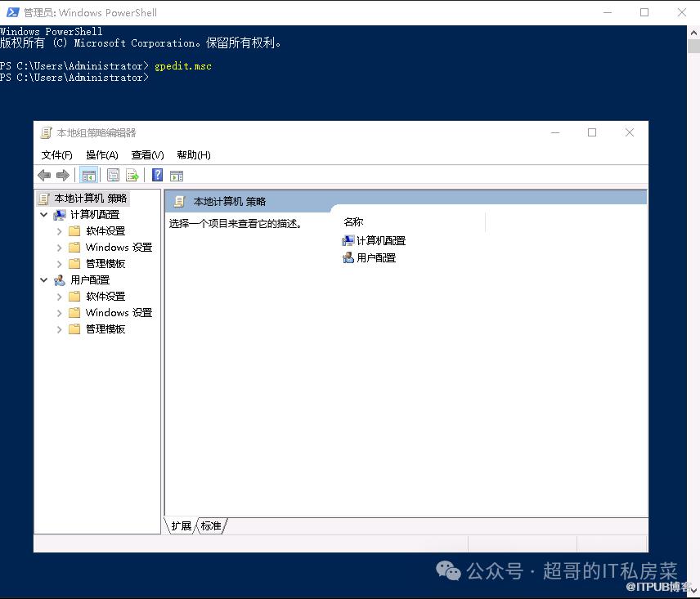The height and width of the screenshot is (599, 700).
Task: Switch to the 扩展 tab
Action: click(181, 525)
